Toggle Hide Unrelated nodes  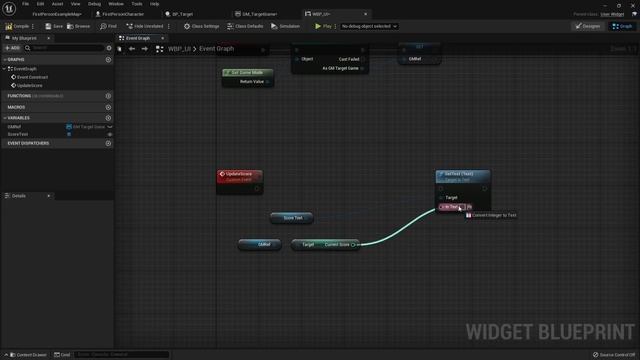(x=144, y=26)
